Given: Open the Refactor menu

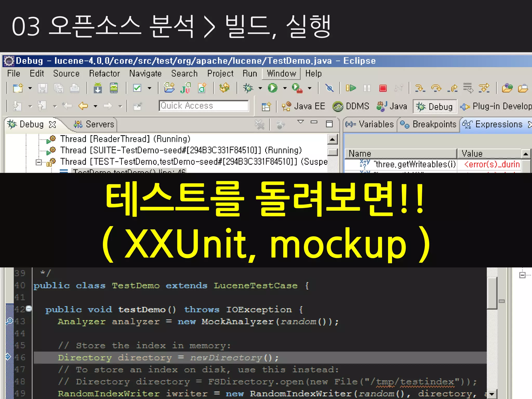Looking at the screenshot, I should [104, 74].
